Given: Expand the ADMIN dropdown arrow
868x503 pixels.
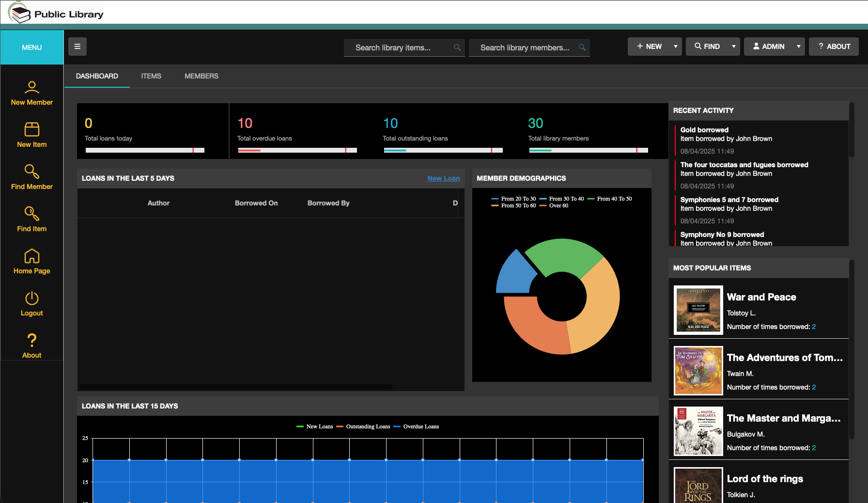Looking at the screenshot, I should 798,46.
